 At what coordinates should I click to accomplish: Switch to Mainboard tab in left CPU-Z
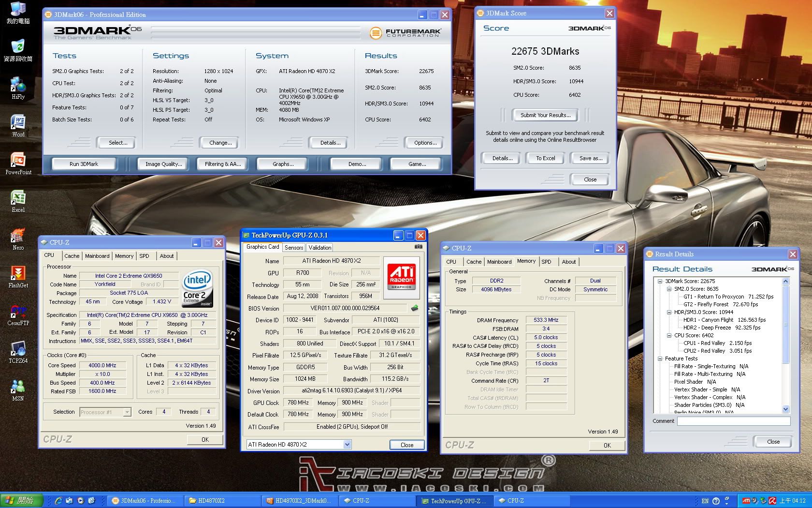coord(97,256)
